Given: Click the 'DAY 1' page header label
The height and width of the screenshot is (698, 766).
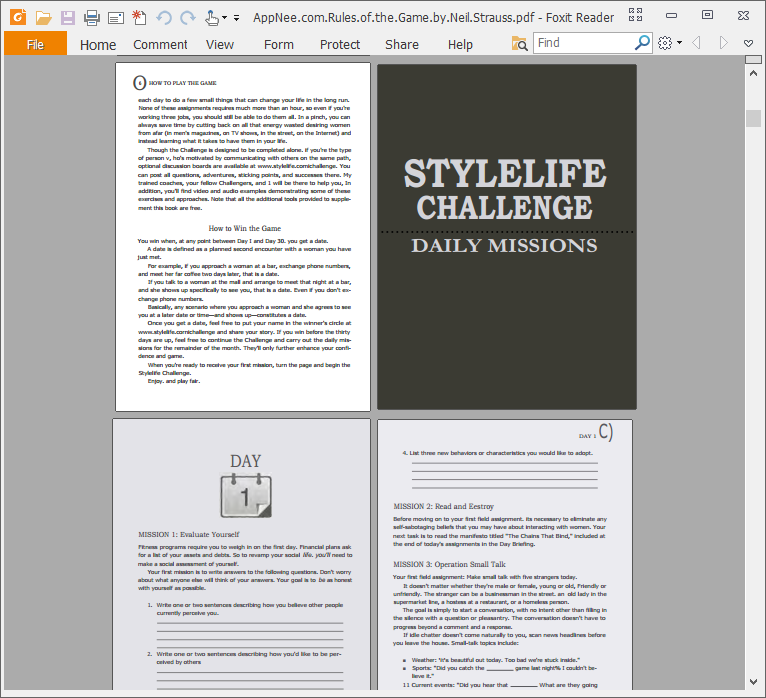Looking at the screenshot, I should [587, 436].
